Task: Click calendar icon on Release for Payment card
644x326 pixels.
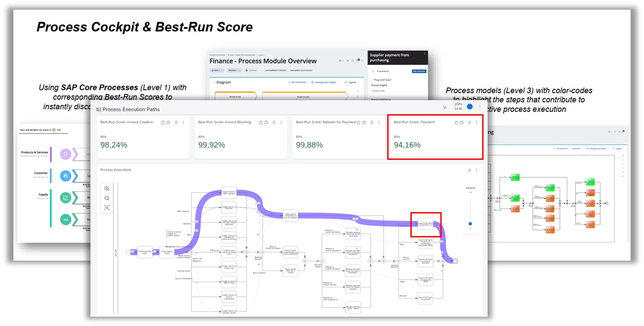Action: pos(364,122)
